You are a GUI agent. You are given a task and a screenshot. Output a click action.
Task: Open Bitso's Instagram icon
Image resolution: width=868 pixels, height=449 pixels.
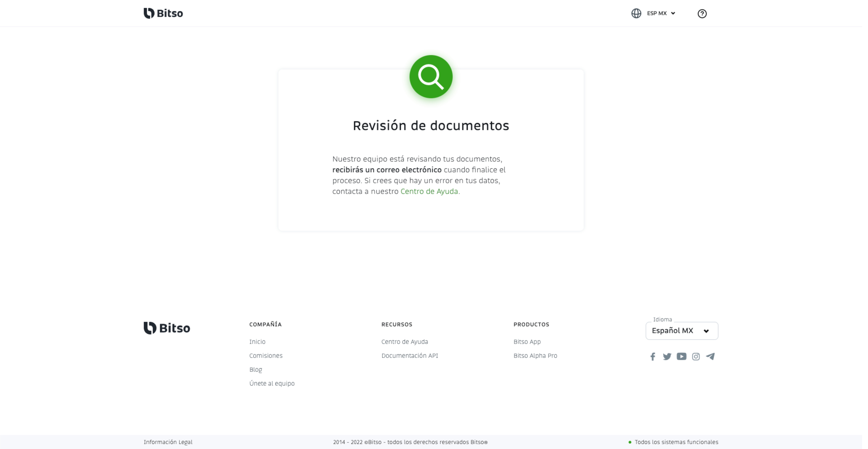click(696, 356)
